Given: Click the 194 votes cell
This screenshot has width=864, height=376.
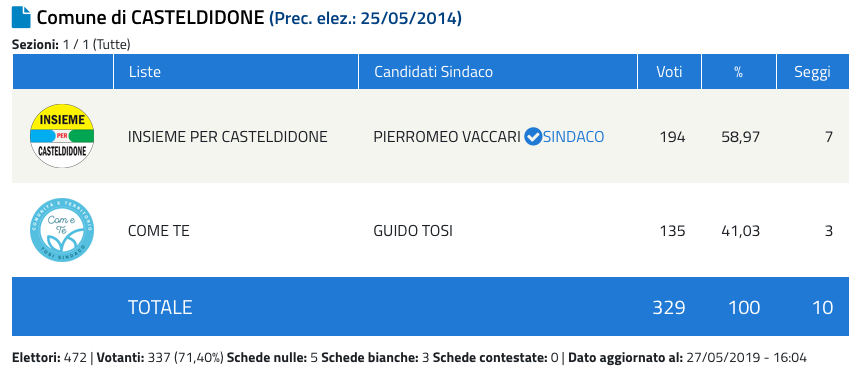Looking at the screenshot, I should coord(672,137).
